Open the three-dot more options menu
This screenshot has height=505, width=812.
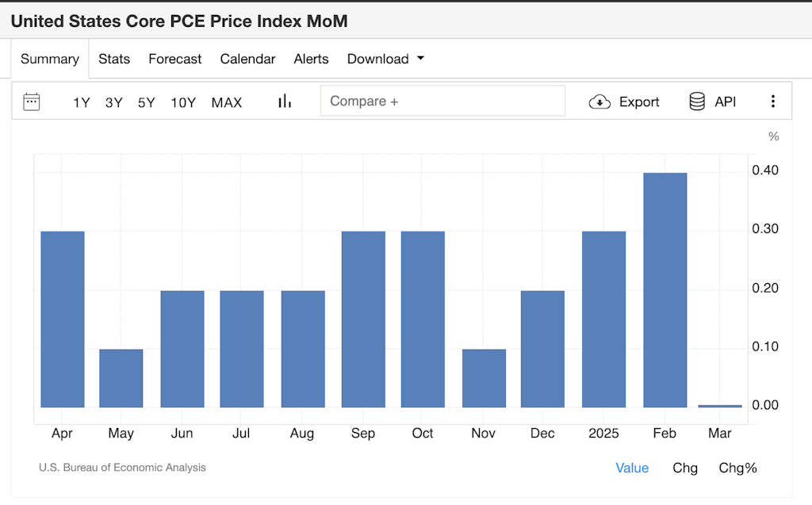[773, 101]
